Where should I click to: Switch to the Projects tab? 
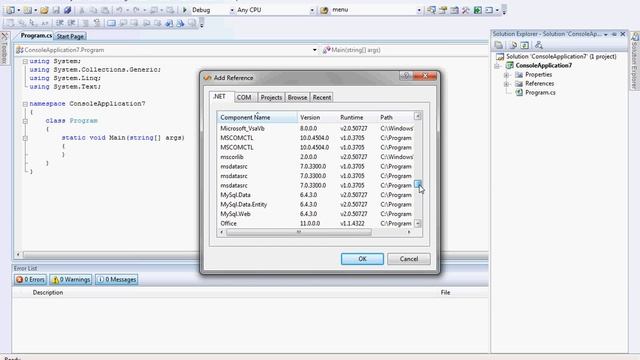[271, 98]
